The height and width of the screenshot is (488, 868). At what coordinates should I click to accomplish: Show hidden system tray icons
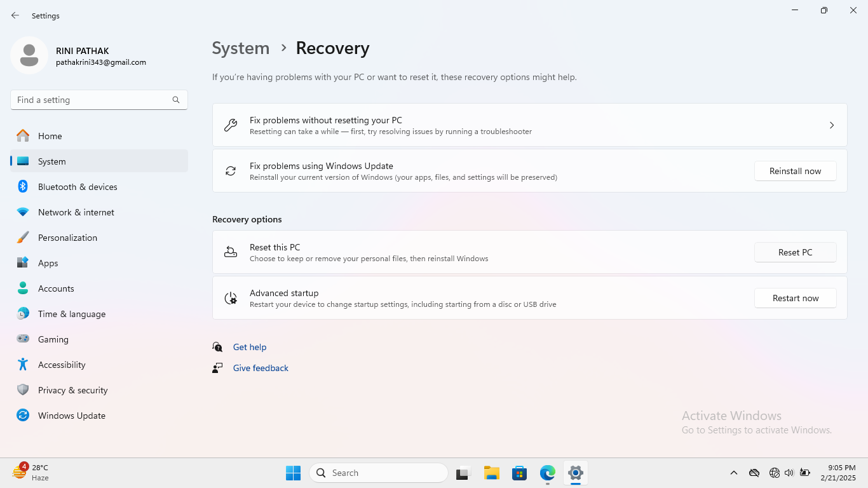click(733, 473)
